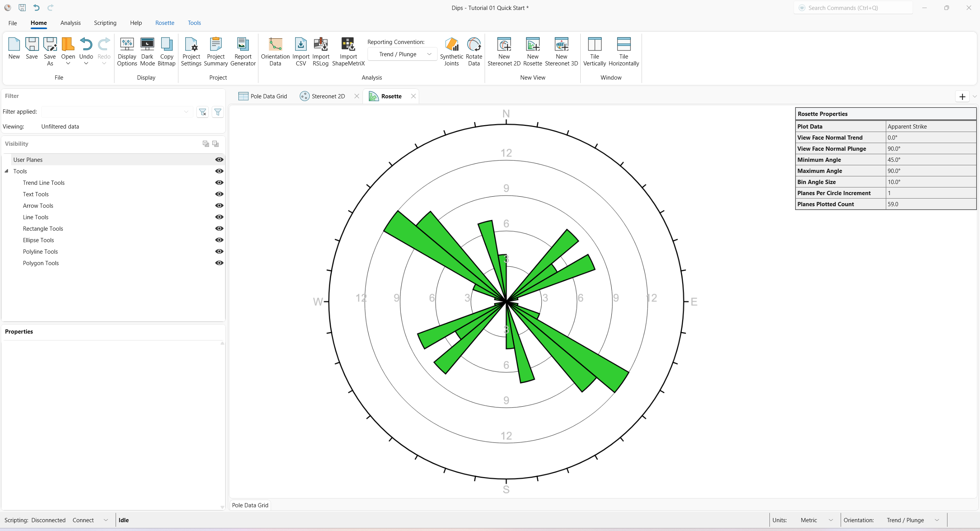Toggle visibility of Text Tools
This screenshot has width=980, height=531.
219,194
